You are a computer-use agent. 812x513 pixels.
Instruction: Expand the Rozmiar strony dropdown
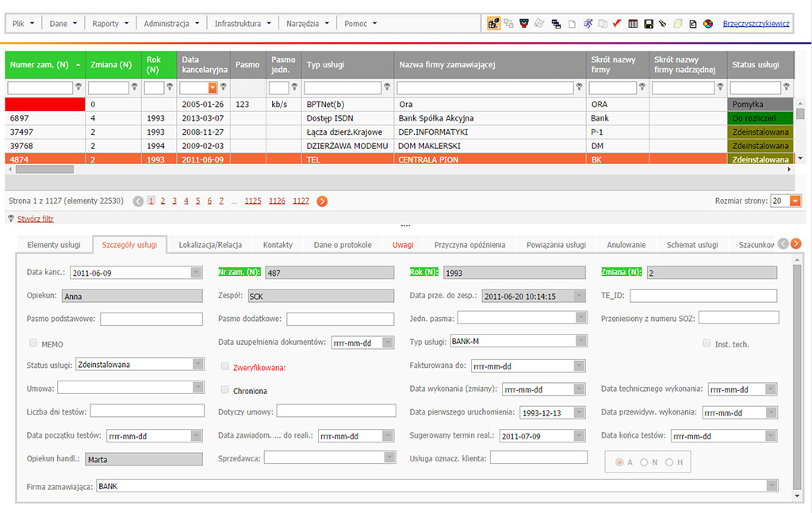click(795, 201)
